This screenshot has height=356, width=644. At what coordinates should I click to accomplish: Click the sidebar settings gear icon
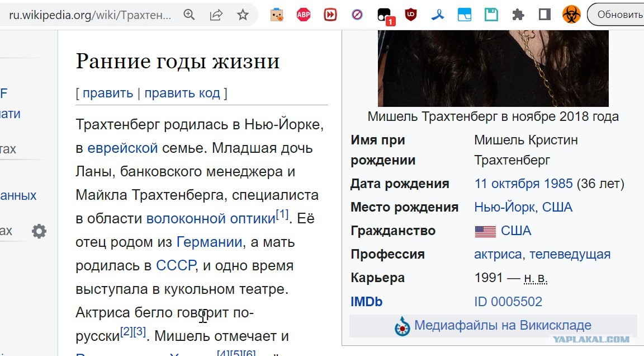(x=39, y=231)
